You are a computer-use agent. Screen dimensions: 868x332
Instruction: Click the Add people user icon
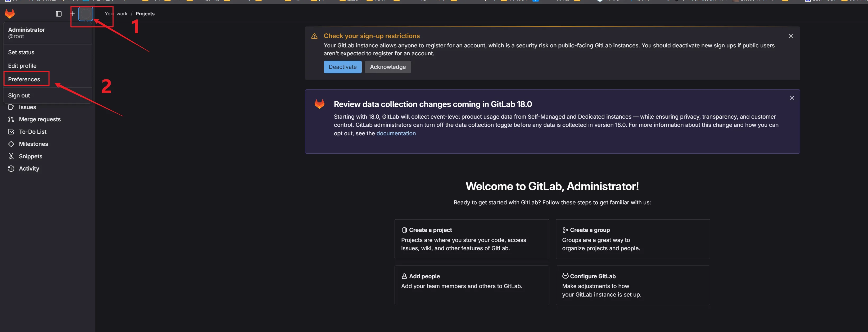coord(404,276)
